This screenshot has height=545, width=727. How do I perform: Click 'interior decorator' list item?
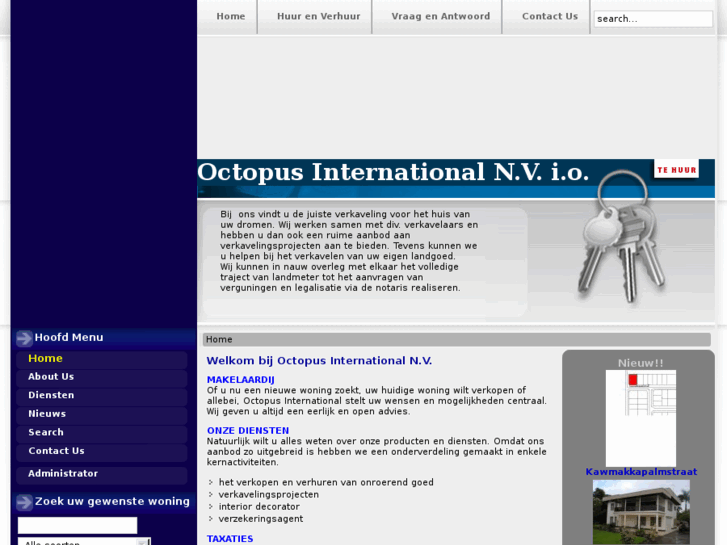click(259, 507)
